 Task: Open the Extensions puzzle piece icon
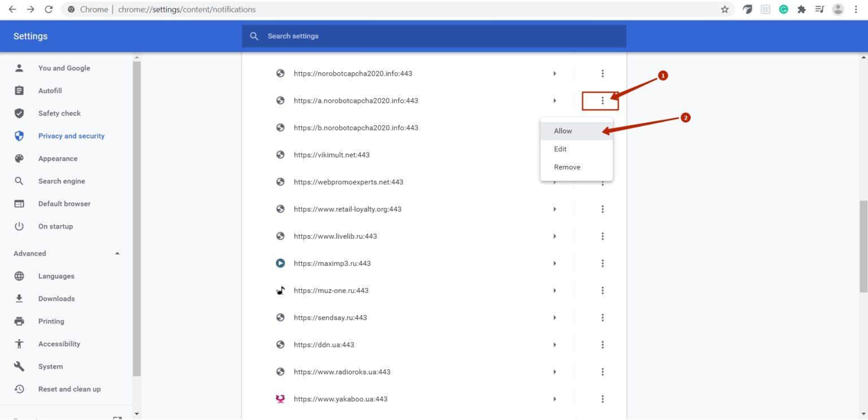click(801, 10)
